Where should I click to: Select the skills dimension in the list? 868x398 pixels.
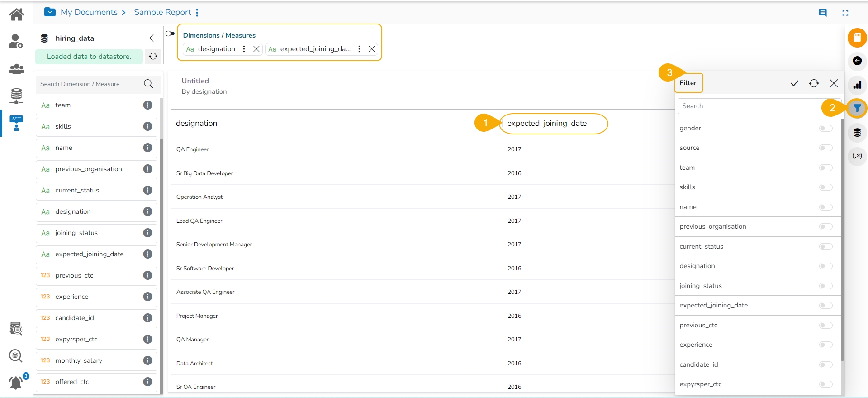[63, 126]
